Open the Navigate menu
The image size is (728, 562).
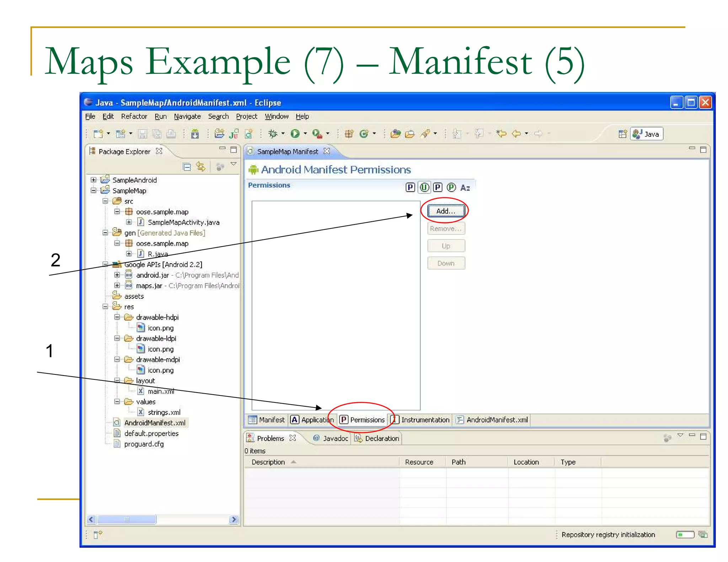coord(187,116)
